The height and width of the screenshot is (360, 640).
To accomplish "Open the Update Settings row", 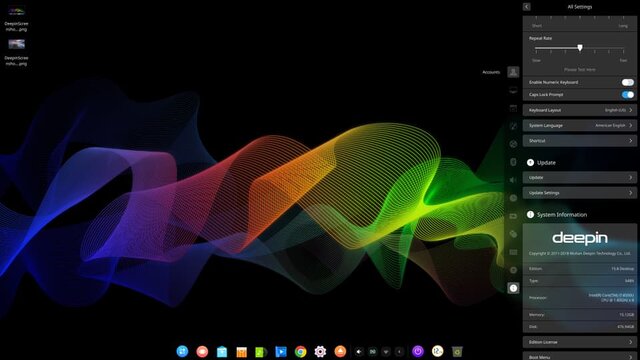I will 580,193.
